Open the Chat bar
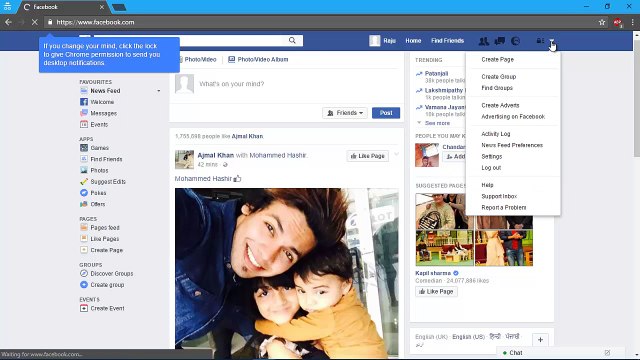The image size is (640, 360). pos(560,353)
